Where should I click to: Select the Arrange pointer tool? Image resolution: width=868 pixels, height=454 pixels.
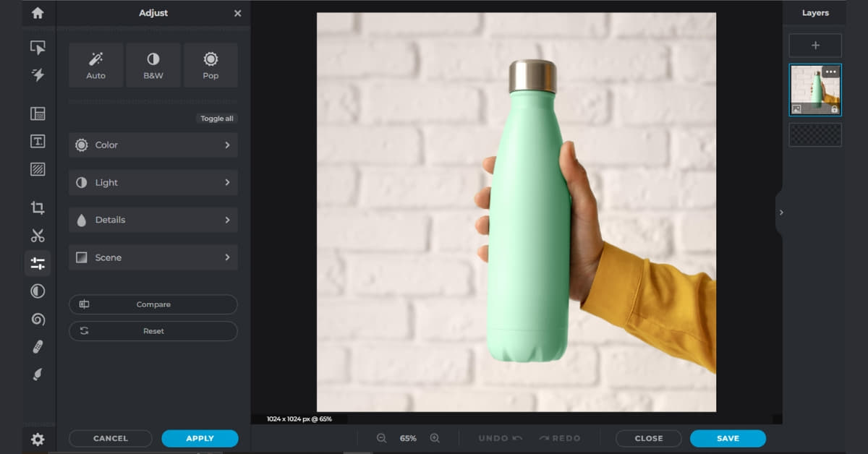38,48
